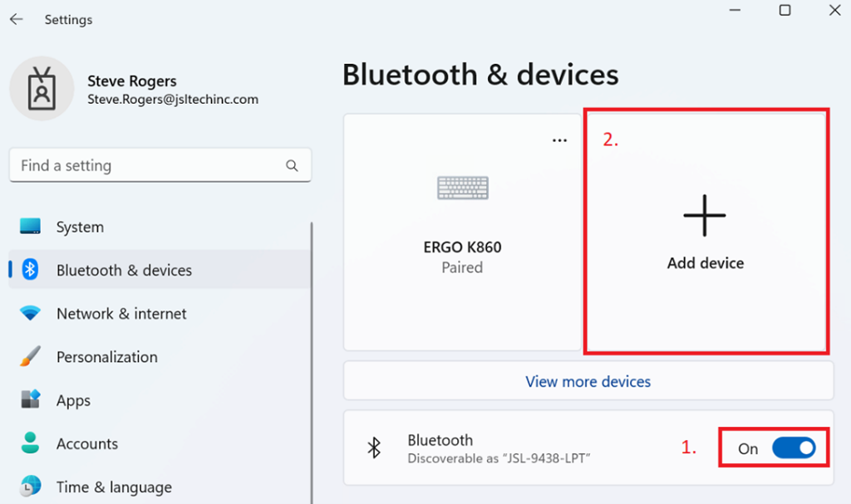Click the Personalization paintbrush icon
Screen dimensions: 851x504
(x=31, y=357)
